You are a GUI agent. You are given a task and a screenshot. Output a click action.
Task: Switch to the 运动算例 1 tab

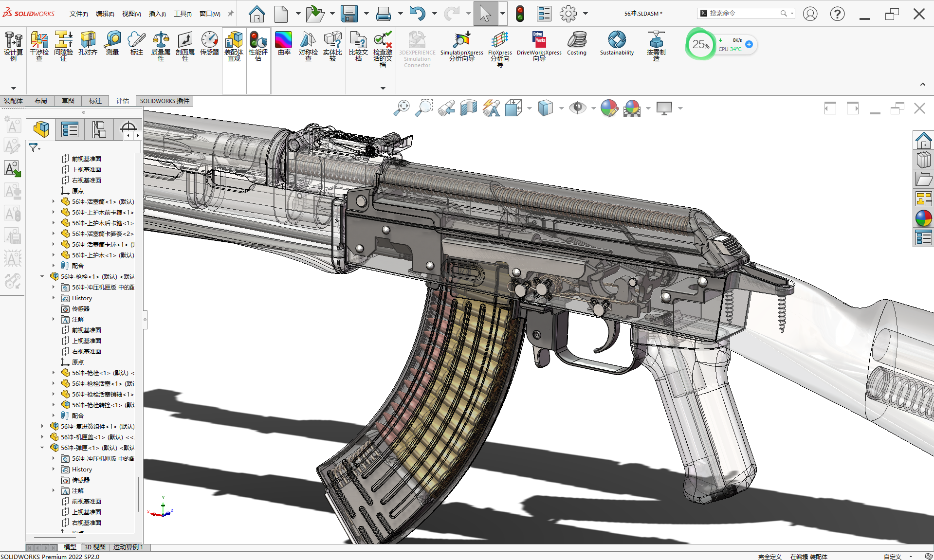click(128, 547)
